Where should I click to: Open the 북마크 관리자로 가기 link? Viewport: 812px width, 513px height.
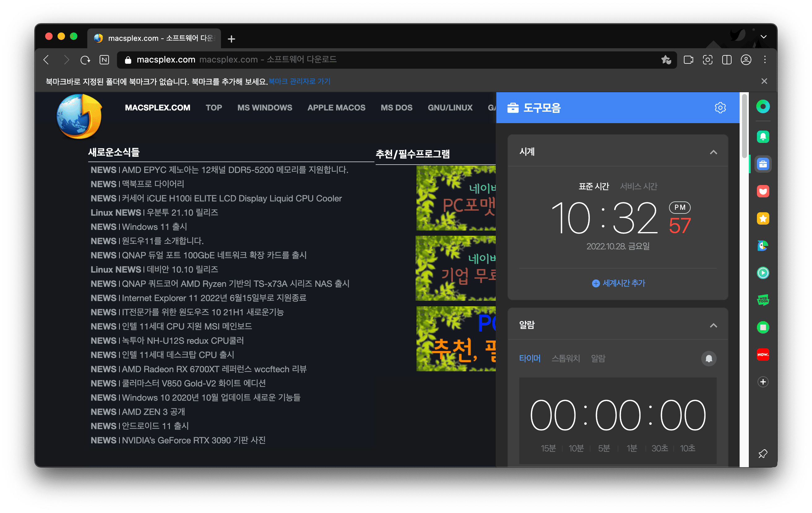300,81
